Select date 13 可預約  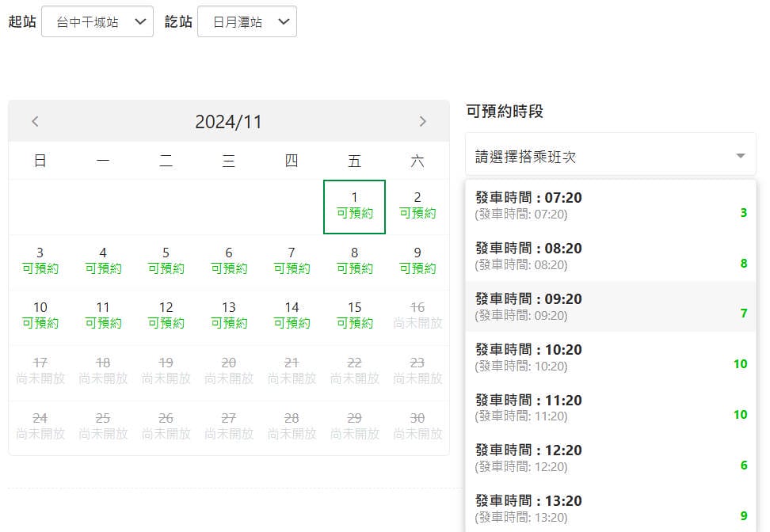[x=229, y=317]
